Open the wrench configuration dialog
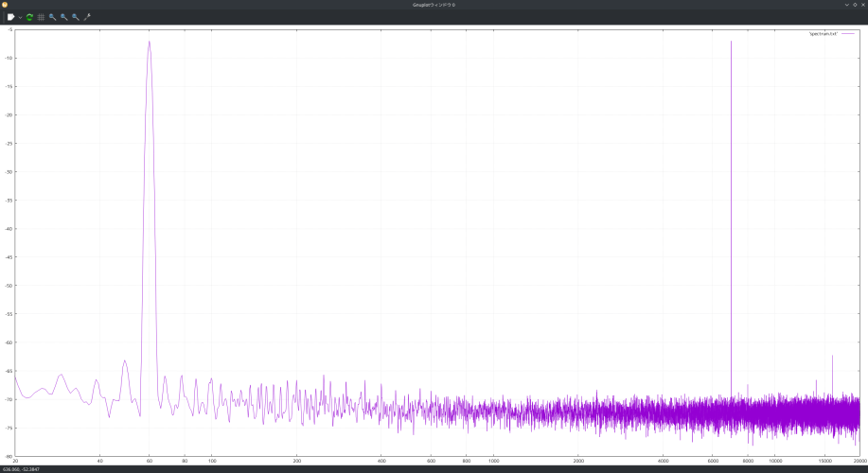Screen dimensions: 868x473 point(87,17)
